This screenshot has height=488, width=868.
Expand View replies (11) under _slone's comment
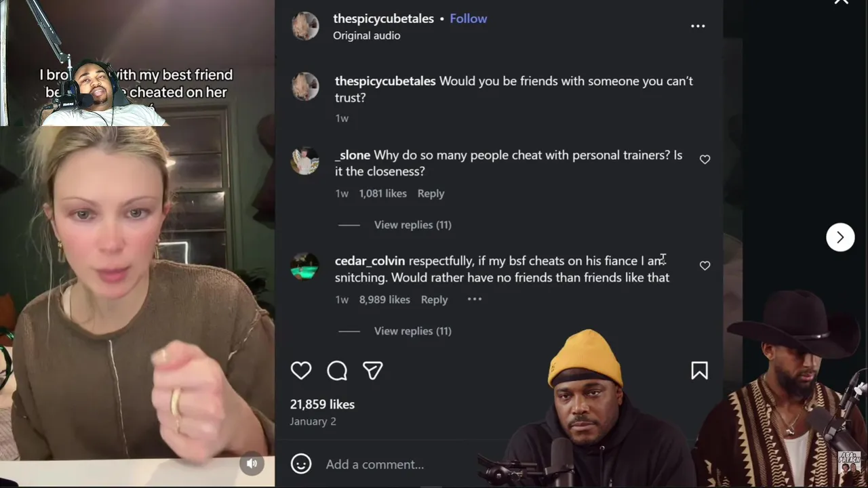pos(412,224)
